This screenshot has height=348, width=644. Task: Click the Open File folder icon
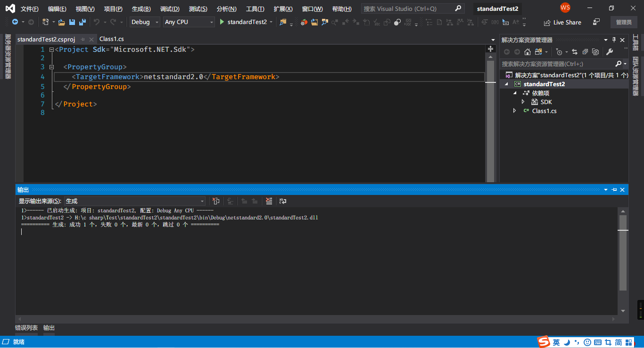tap(61, 22)
